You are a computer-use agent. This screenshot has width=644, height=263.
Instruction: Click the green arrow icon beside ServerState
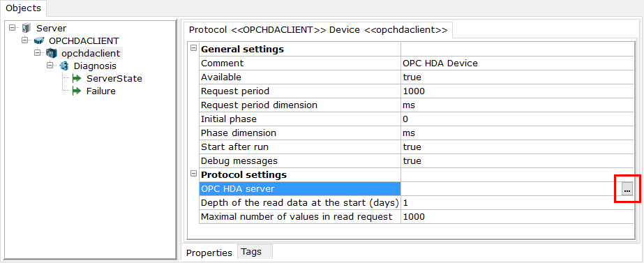point(77,79)
